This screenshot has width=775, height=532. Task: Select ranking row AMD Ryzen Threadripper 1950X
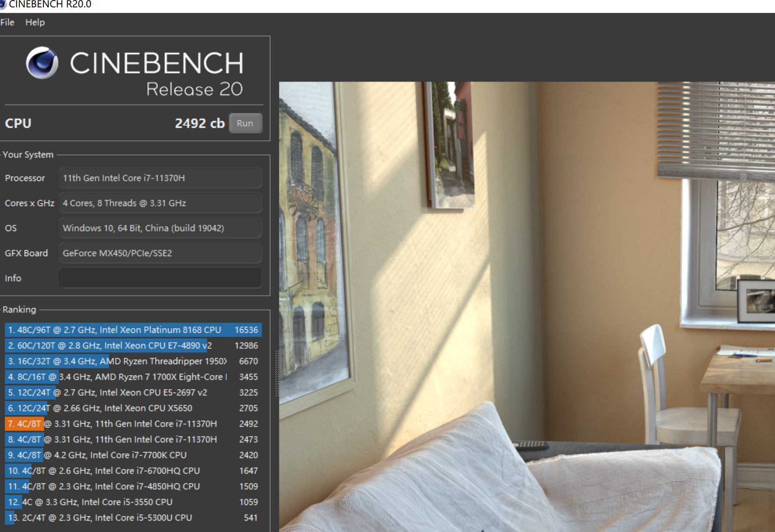(133, 361)
